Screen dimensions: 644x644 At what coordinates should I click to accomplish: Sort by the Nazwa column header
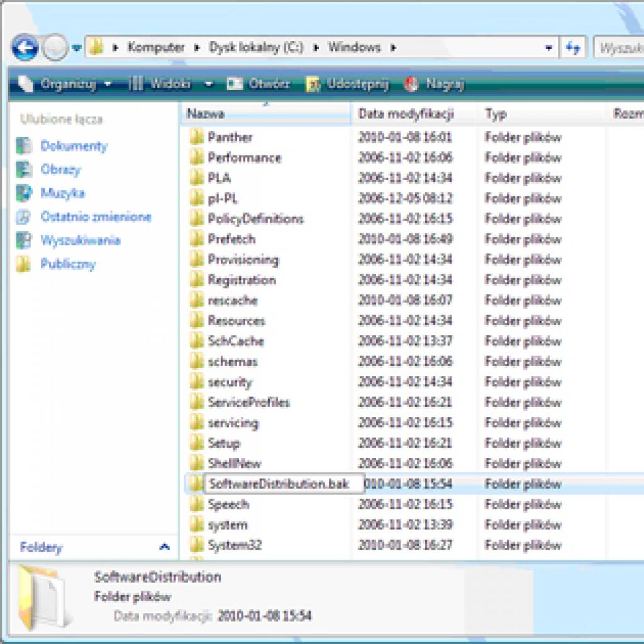[x=265, y=113]
